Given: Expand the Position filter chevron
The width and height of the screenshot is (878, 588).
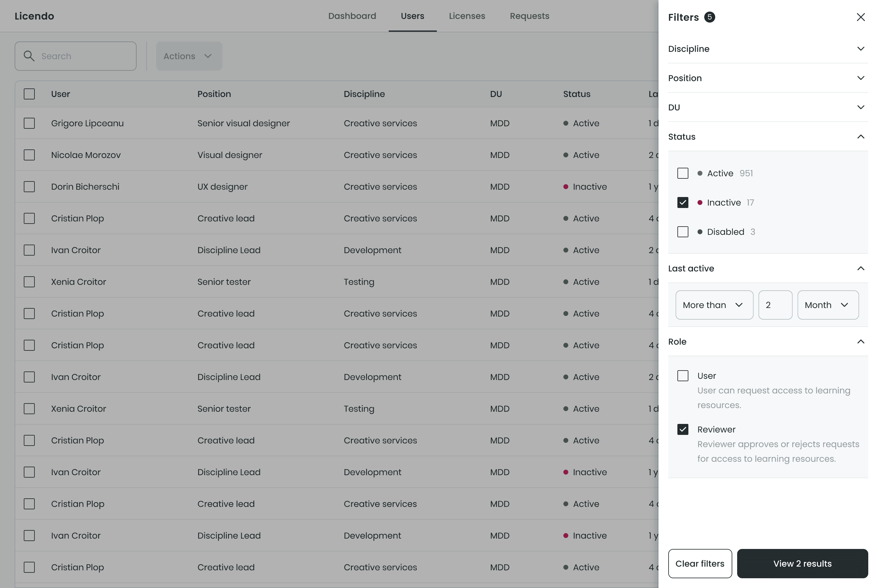Looking at the screenshot, I should pos(860,78).
